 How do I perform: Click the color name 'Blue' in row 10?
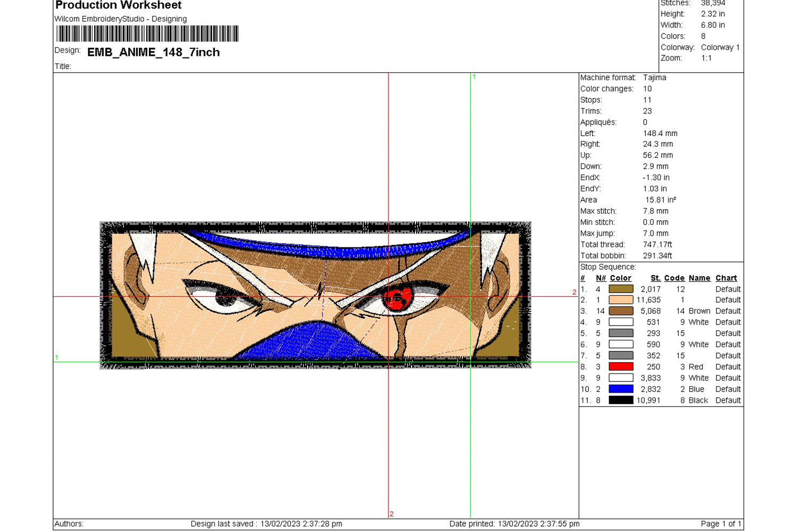tap(696, 389)
